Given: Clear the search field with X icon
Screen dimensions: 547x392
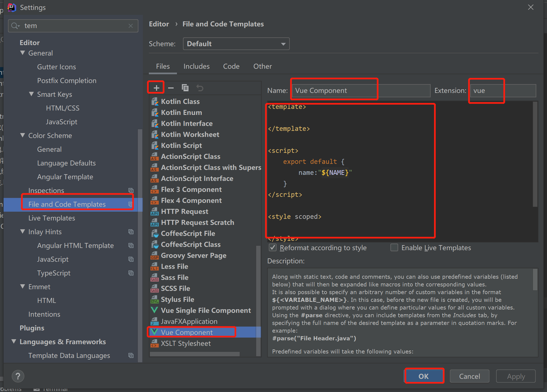Looking at the screenshot, I should pos(131,26).
